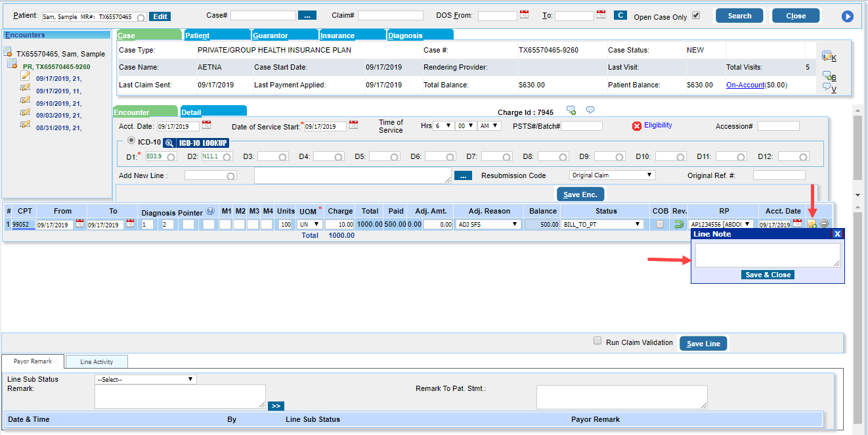Open the Line Sub Status dropdown
This screenshot has height=435, width=868.
(145, 379)
